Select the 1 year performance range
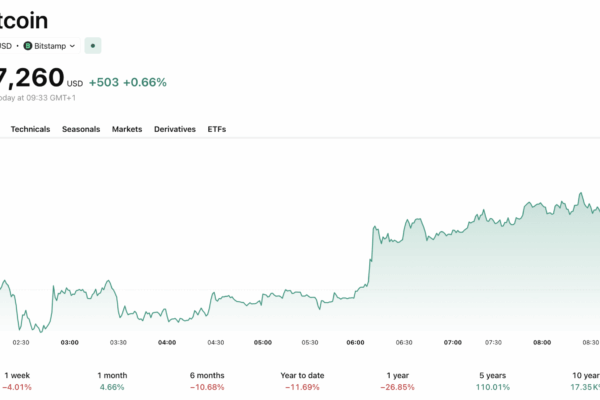The image size is (600, 400). (x=398, y=381)
